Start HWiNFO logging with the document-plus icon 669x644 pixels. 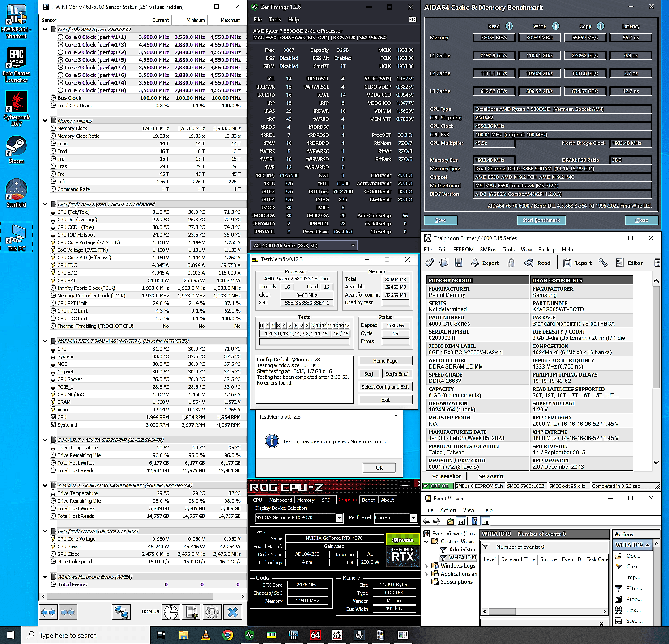click(192, 612)
